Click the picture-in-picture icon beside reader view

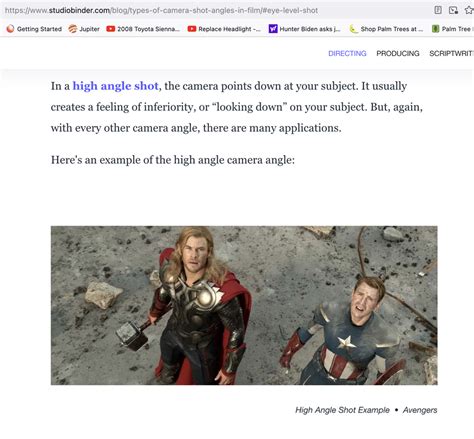click(x=453, y=10)
